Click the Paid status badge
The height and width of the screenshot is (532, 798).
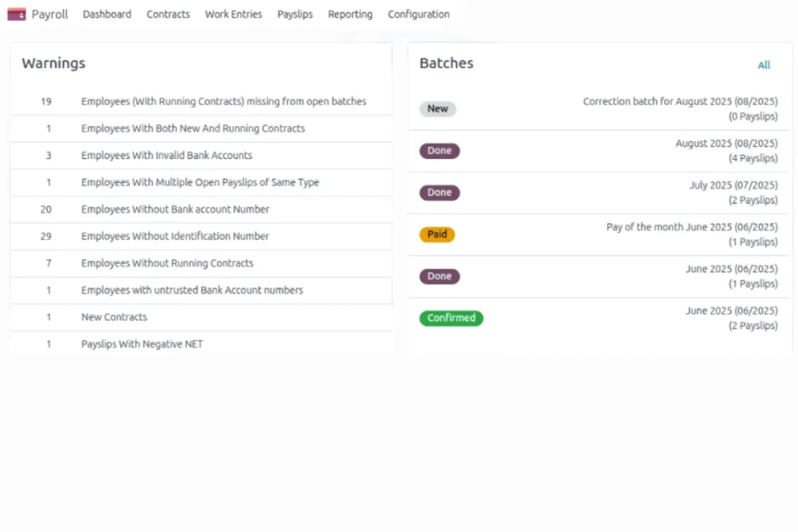437,234
